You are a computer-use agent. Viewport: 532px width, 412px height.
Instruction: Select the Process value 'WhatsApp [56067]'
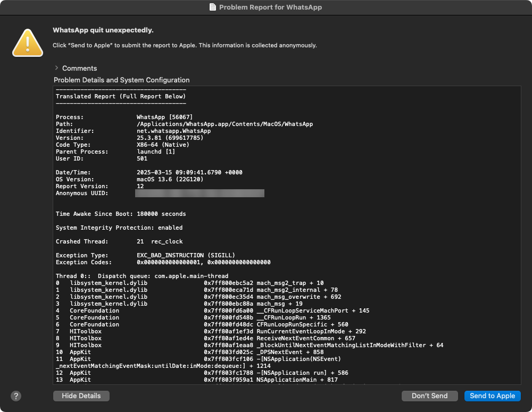[164, 117]
